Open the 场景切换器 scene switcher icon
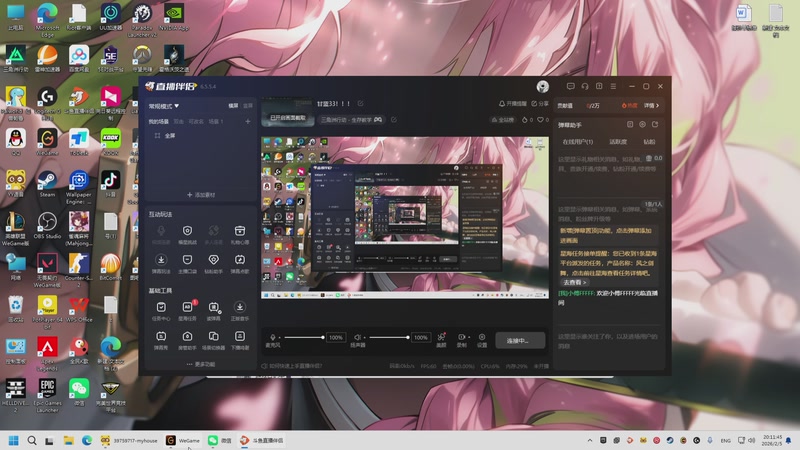 pyautogui.click(x=213, y=340)
